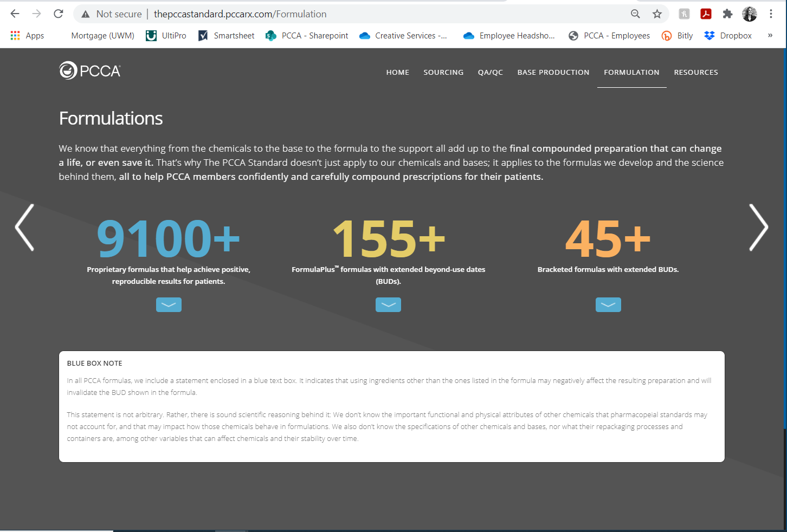
Task: Click the next slide right arrow
Action: (x=758, y=228)
